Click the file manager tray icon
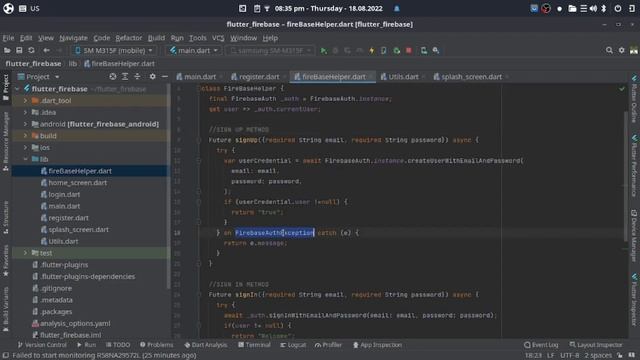 tap(572, 8)
